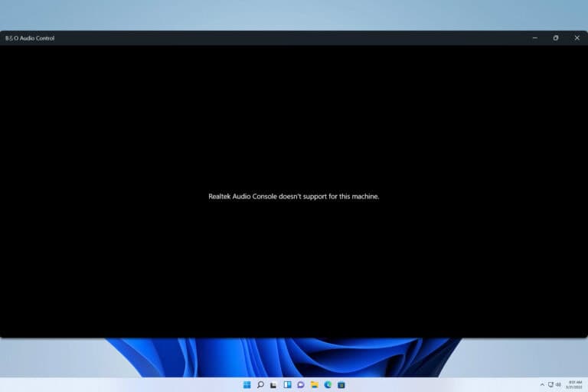Image resolution: width=588 pixels, height=392 pixels.
Task: Restore down the B&O Audio Control window
Action: tap(556, 38)
